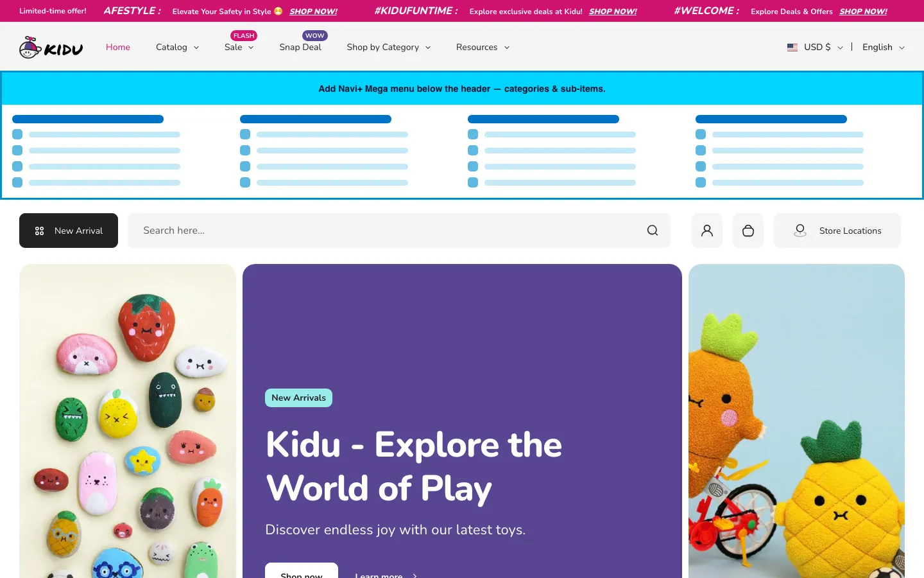
Task: Click the Store Locations pin icon
Action: pyautogui.click(x=800, y=231)
